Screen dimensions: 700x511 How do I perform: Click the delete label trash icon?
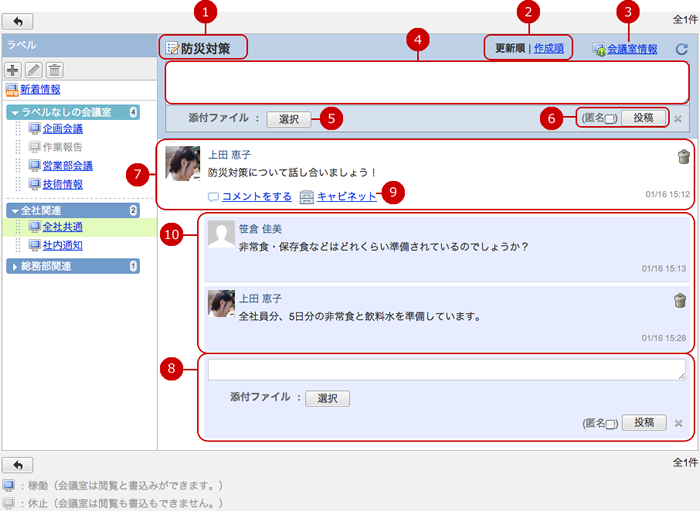coord(54,70)
